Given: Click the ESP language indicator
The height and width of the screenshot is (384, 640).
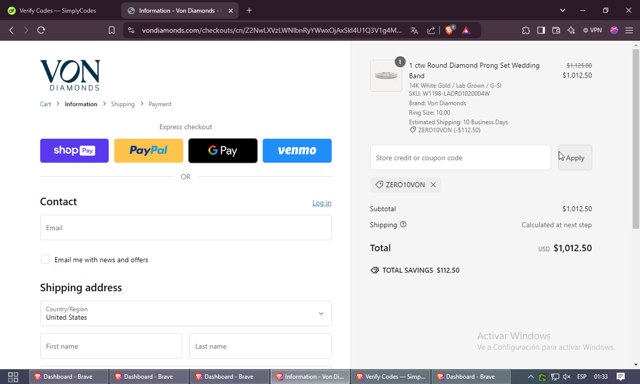Looking at the screenshot, I should coord(582,377).
